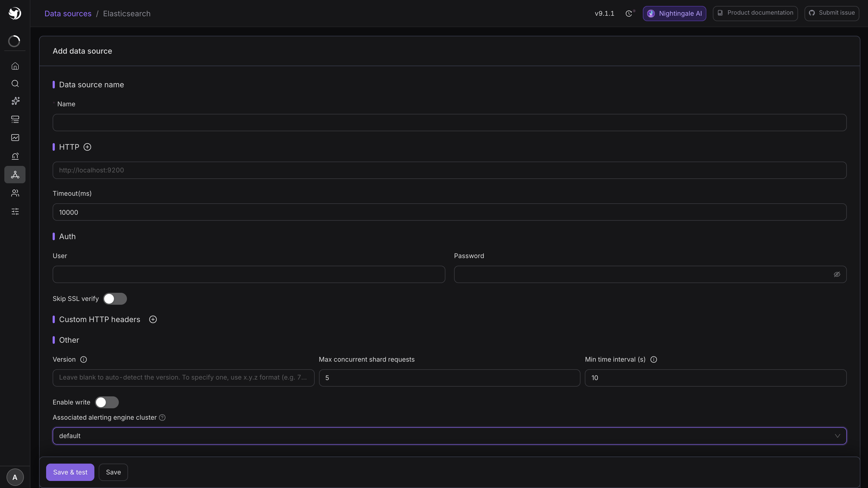Image resolution: width=868 pixels, height=488 pixels.
Task: Open the server list icon in the sidebar
Action: [x=15, y=119]
